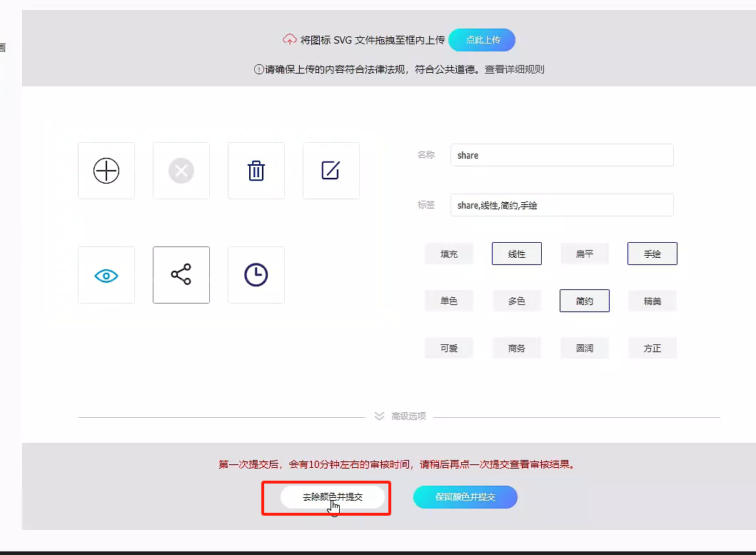Toggle the 精美 tag
This screenshot has height=555, width=756.
tap(652, 301)
